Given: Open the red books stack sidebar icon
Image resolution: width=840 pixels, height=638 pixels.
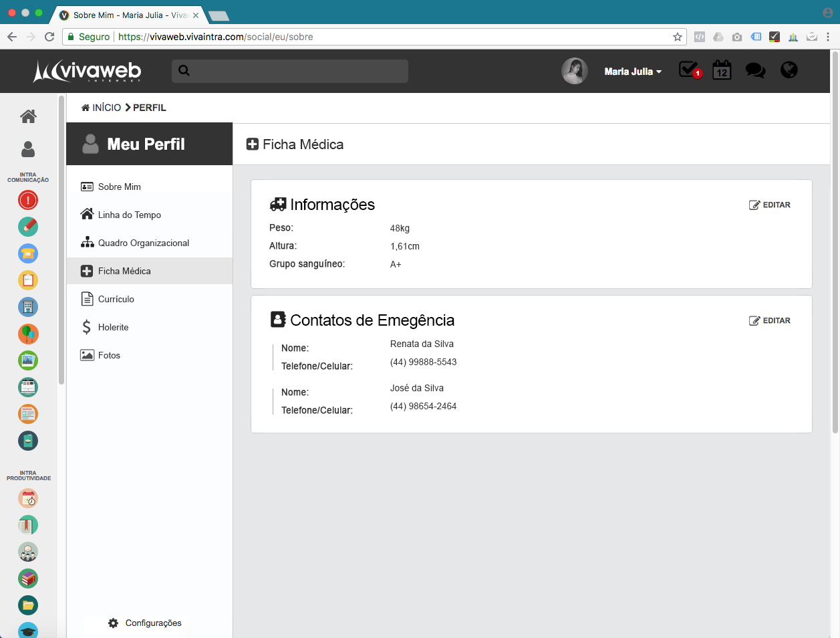Looking at the screenshot, I should [28, 578].
